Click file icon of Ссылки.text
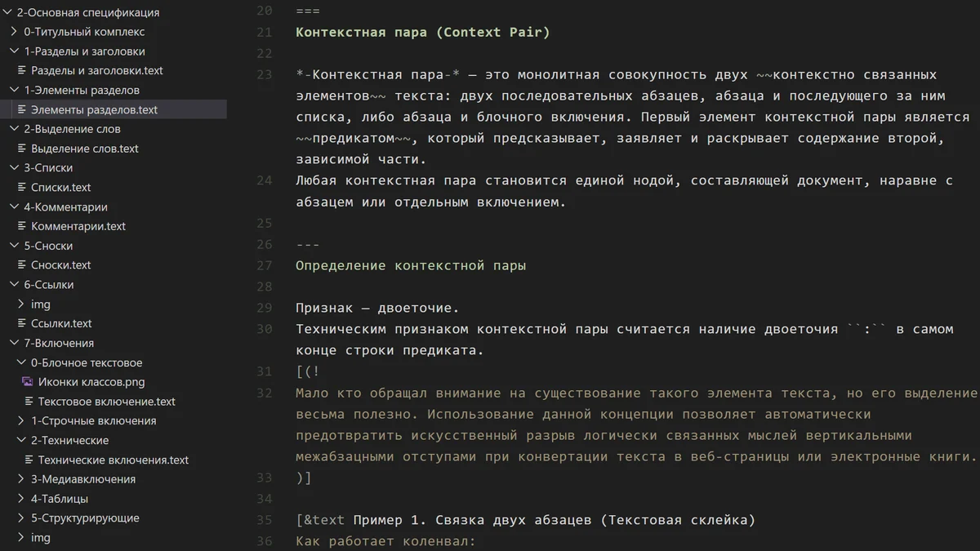980x551 pixels. pos(22,324)
